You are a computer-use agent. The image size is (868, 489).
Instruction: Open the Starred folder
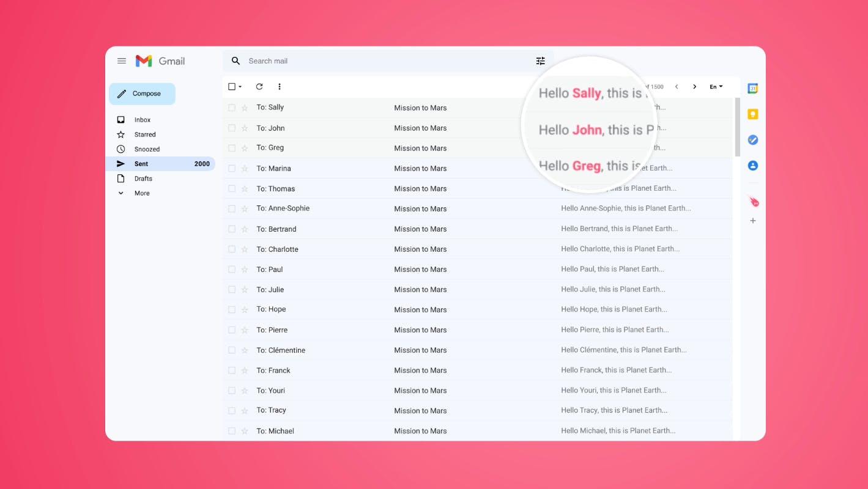[x=145, y=134]
